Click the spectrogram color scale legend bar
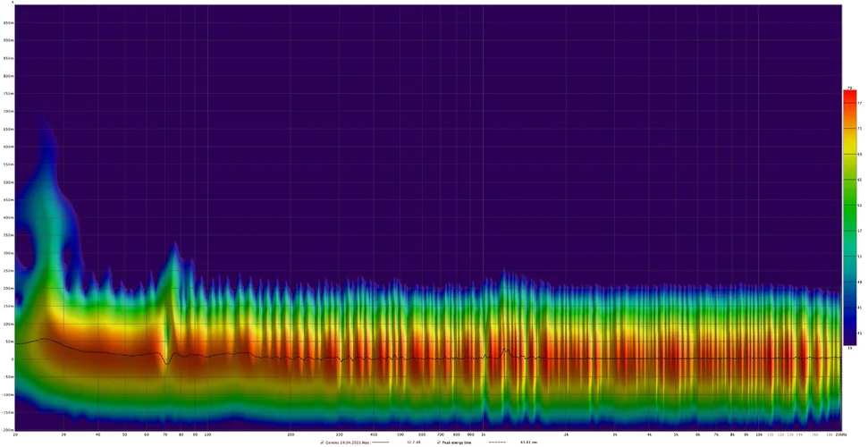Screen dimensions: 868x447 [x=850, y=217]
